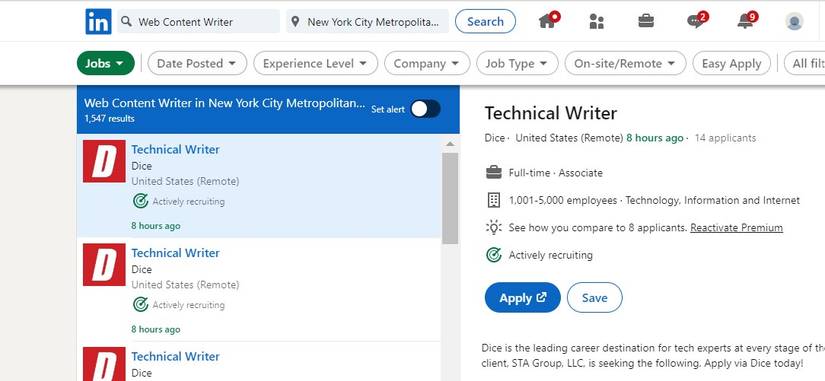Open the Jobs briefcase icon in the top bar
This screenshot has height=381, width=825.
646,21
